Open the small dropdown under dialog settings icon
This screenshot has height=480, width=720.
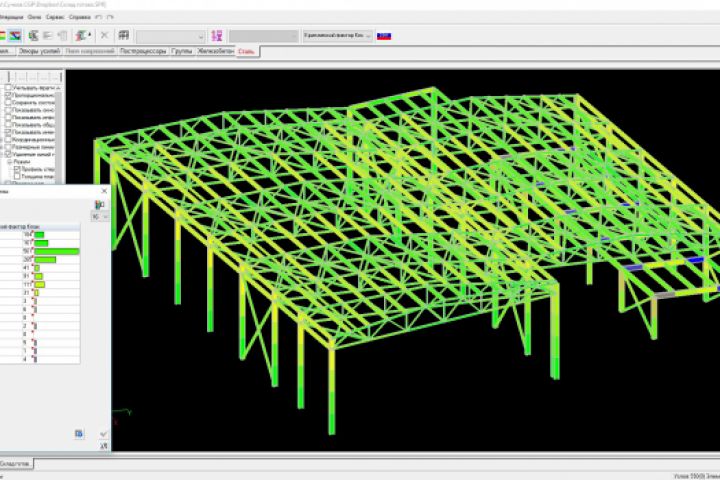point(100,216)
